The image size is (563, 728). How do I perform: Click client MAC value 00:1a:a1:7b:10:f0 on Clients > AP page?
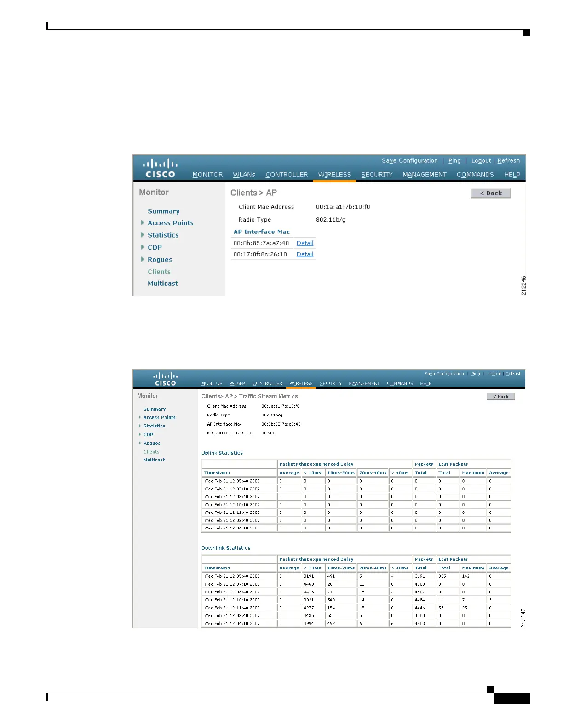[x=343, y=207]
